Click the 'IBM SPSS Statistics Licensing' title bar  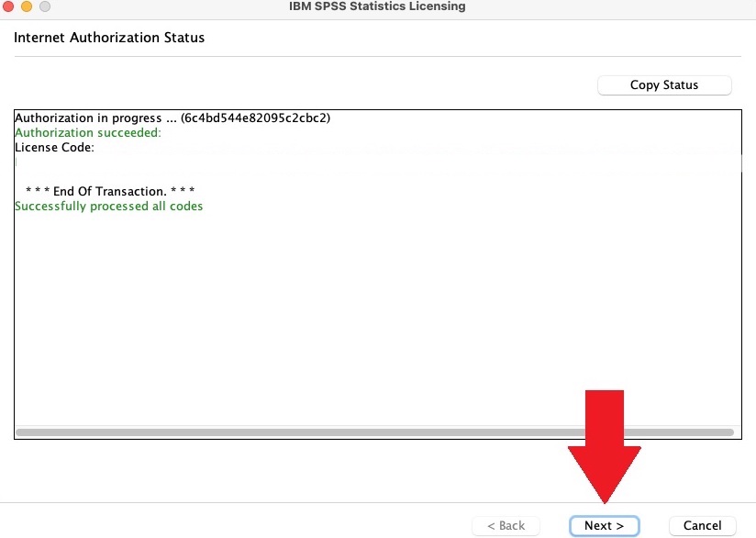377,6
